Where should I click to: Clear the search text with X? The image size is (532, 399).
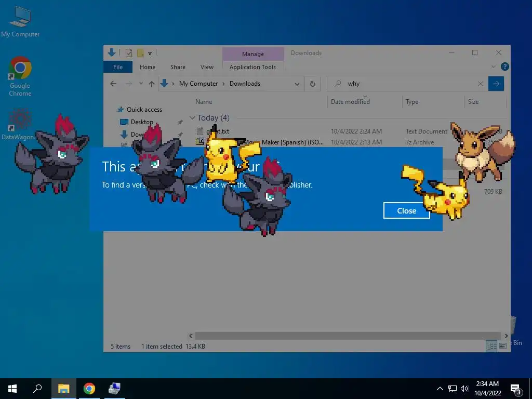coord(481,84)
